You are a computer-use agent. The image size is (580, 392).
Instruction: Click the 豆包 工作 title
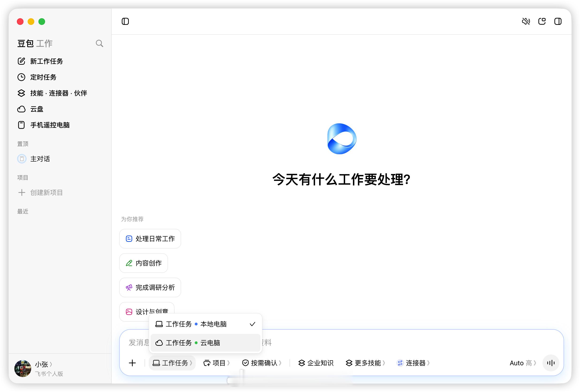[x=35, y=43]
